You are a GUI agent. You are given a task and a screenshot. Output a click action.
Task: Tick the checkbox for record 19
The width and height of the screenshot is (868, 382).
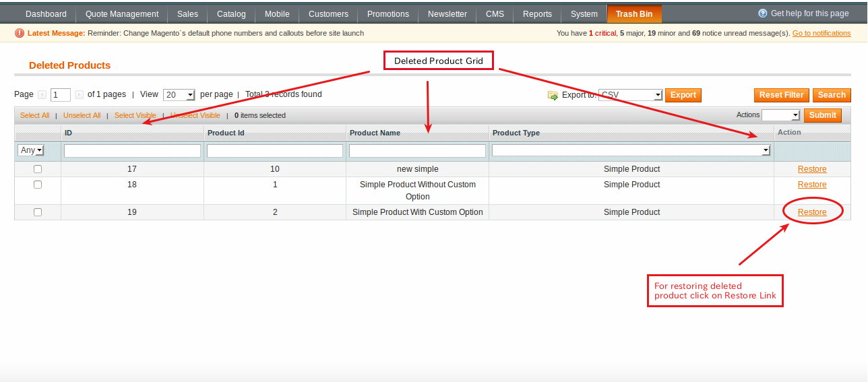pyautogui.click(x=38, y=212)
